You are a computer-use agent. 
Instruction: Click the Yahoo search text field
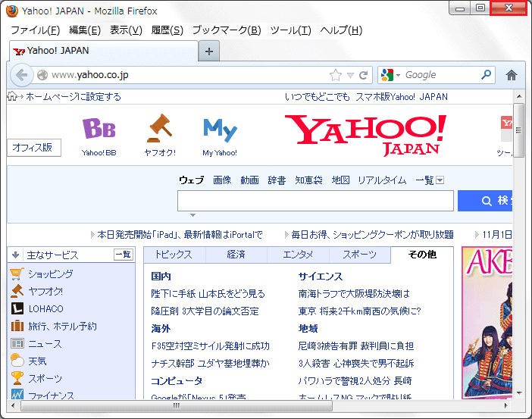315,201
